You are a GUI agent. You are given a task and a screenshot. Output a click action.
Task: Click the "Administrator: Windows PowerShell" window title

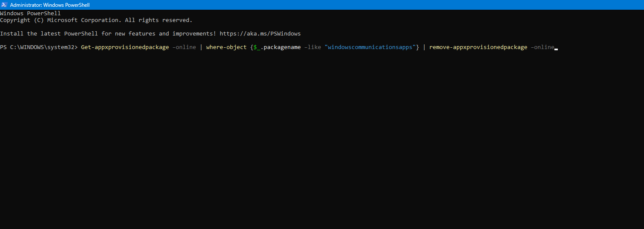click(50, 5)
